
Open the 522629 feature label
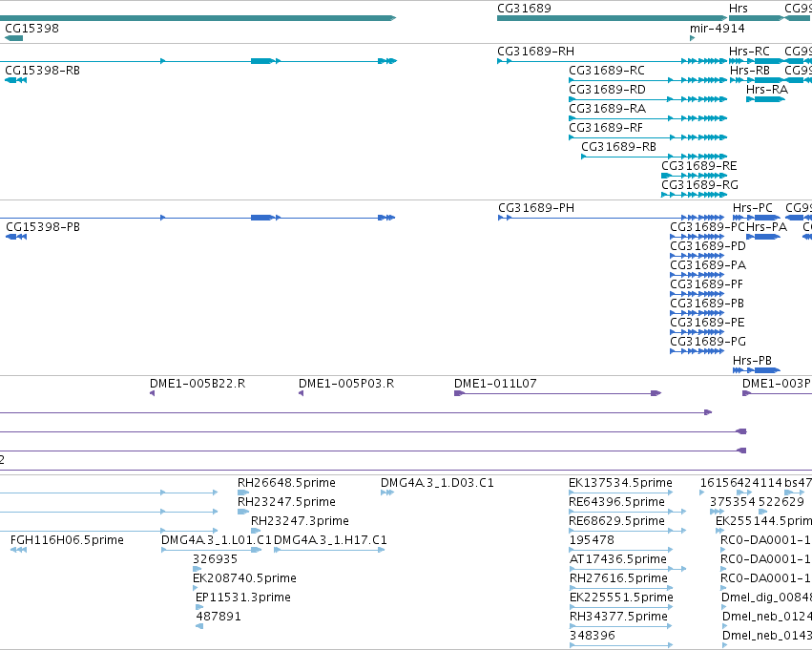pyautogui.click(x=781, y=502)
